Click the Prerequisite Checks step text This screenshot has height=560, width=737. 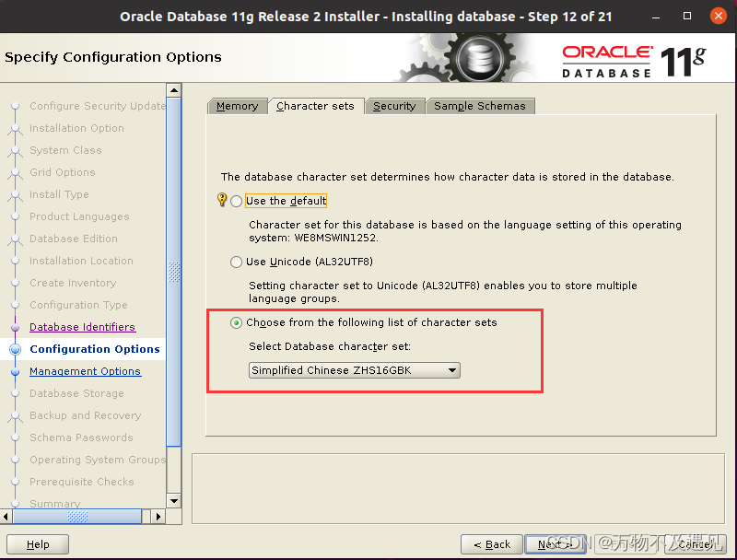(82, 482)
